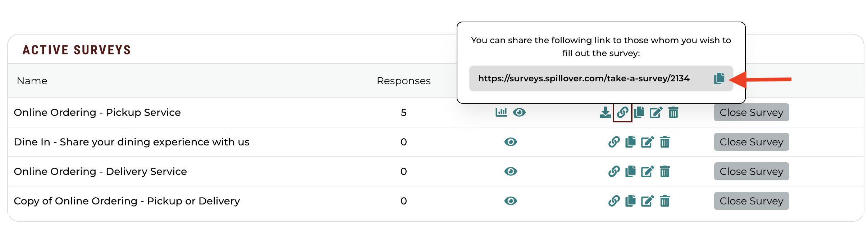Close the Dine In survey
Viewport: 868px width, 239px height.
[x=751, y=142]
